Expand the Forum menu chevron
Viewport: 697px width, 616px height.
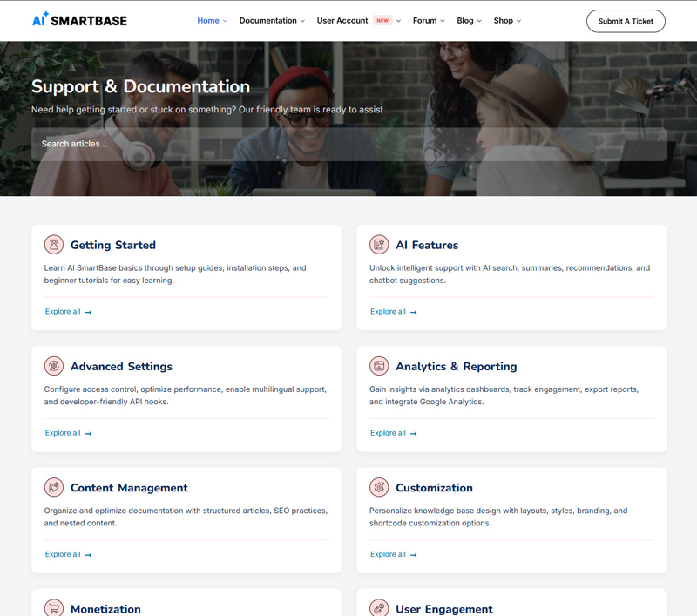[443, 21]
